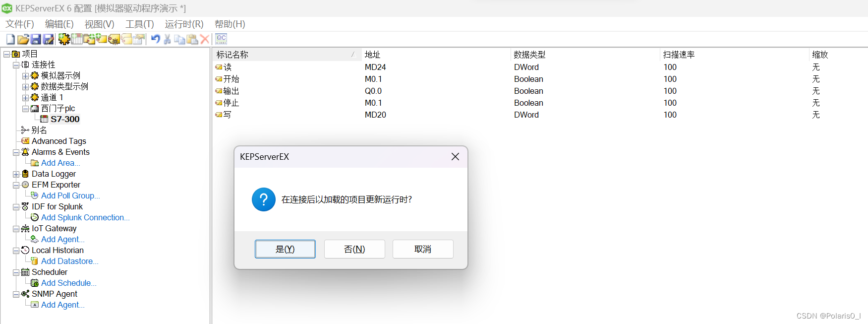Click Add Agent... under IoT Gateway
Screen dimensions: 868x324
63,239
